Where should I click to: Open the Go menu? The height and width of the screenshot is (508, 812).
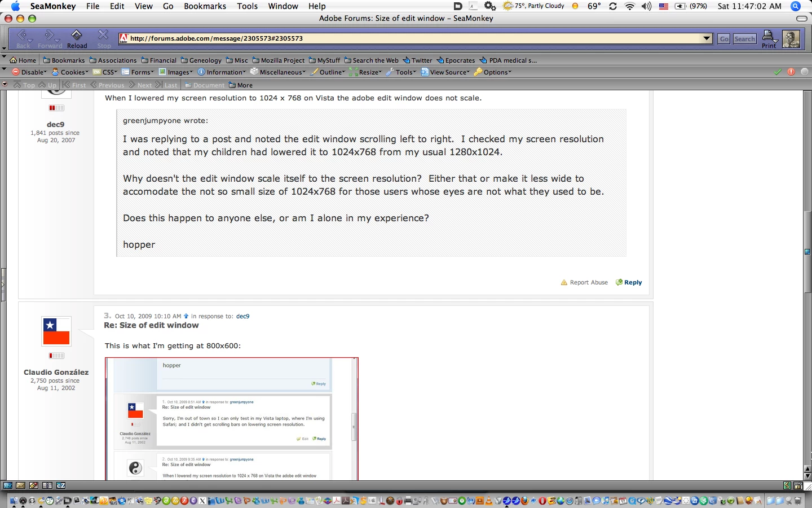coord(168,6)
